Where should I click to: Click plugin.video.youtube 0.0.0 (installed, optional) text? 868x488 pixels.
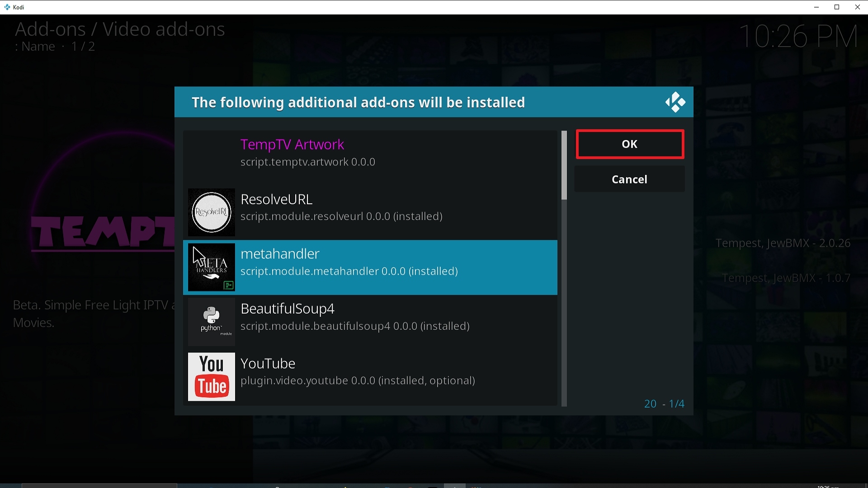[x=358, y=381]
